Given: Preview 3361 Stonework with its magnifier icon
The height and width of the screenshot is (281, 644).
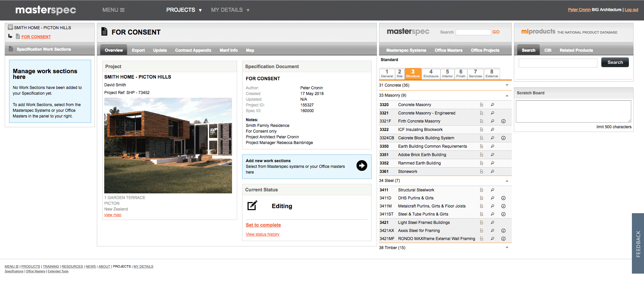Looking at the screenshot, I should pos(492,172).
